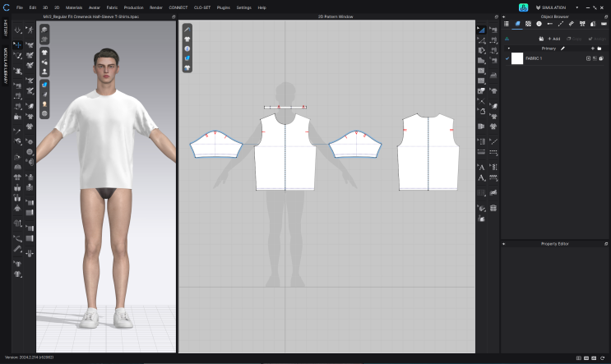The image size is (611, 364).
Task: Click the Fabric tab icon in Object Browser
Action: (x=517, y=24)
